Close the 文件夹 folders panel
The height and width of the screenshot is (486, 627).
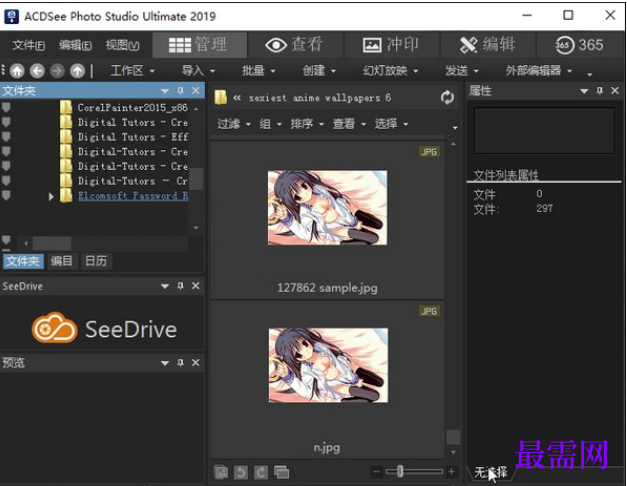click(x=196, y=91)
